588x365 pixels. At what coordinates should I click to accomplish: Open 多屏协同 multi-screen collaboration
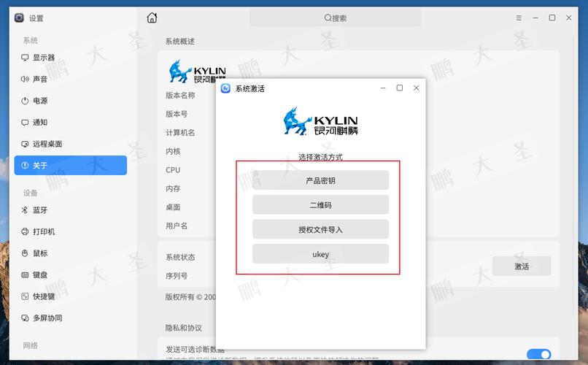click(47, 318)
